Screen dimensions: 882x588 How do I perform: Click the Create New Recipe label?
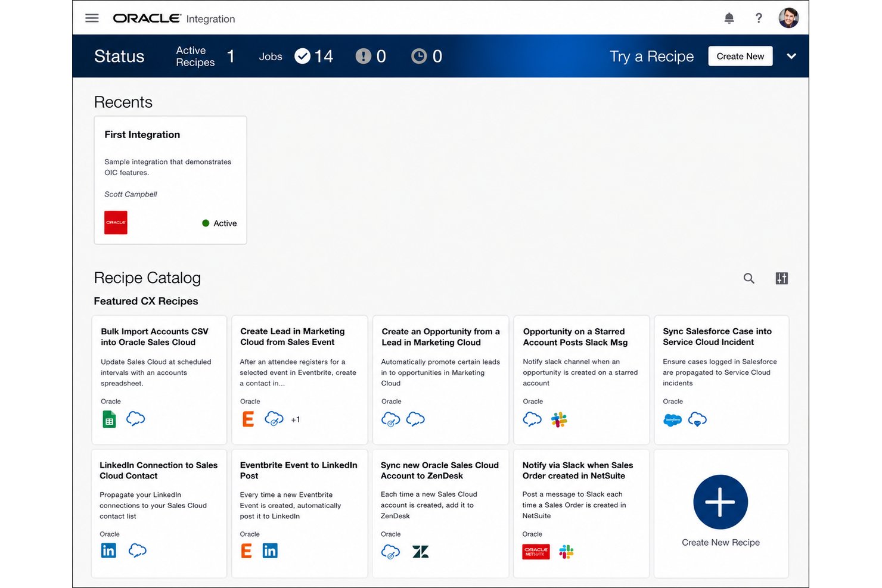click(720, 542)
